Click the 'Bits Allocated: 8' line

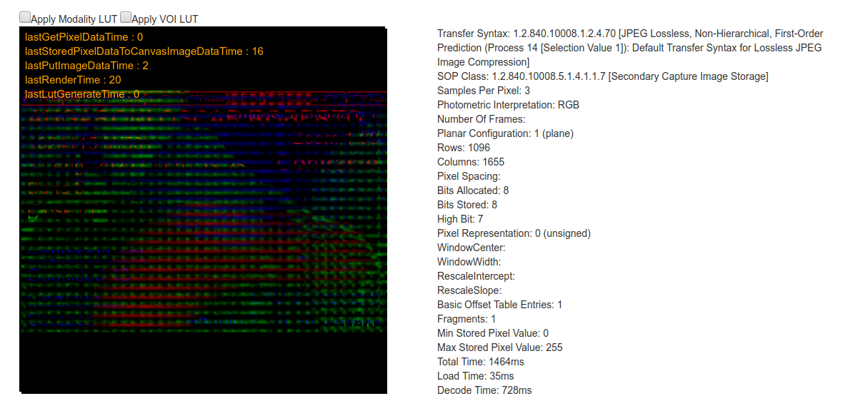(x=473, y=191)
